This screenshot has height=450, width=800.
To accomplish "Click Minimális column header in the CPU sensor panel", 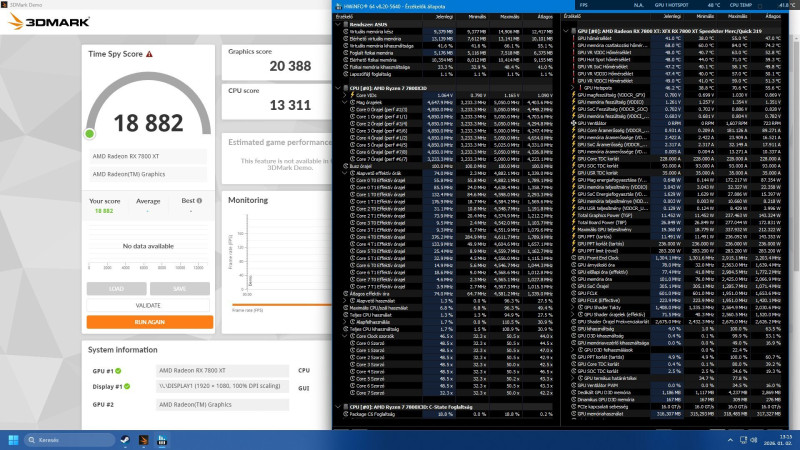I will pos(477,16).
